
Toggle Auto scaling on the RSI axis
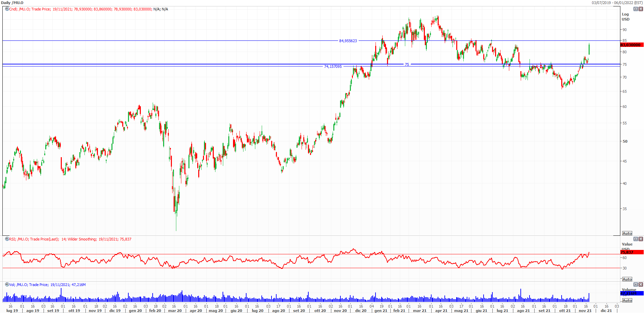pos(627,279)
